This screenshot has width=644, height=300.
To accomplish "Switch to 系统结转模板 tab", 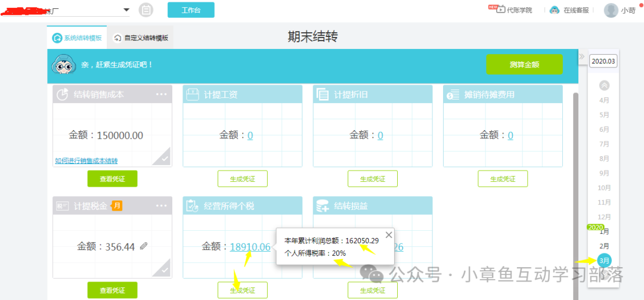I will tap(77, 38).
